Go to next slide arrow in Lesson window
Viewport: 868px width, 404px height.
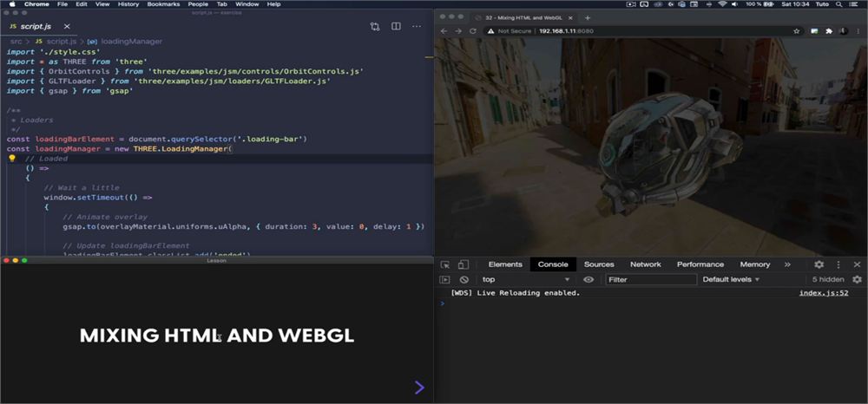(419, 388)
